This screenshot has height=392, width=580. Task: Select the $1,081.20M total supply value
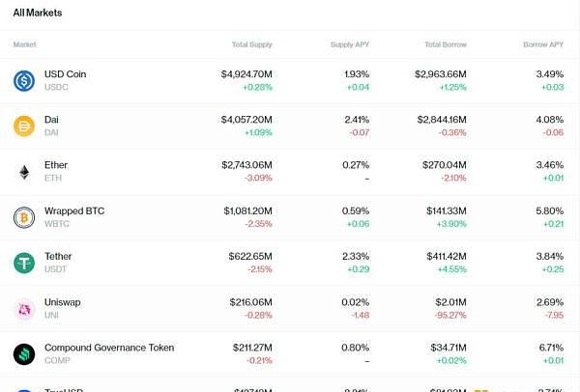[x=247, y=210]
